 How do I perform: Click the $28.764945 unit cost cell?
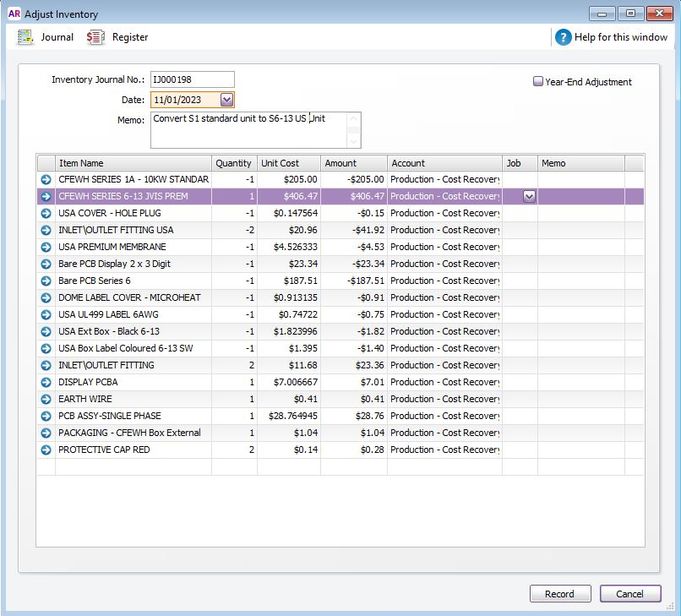288,416
